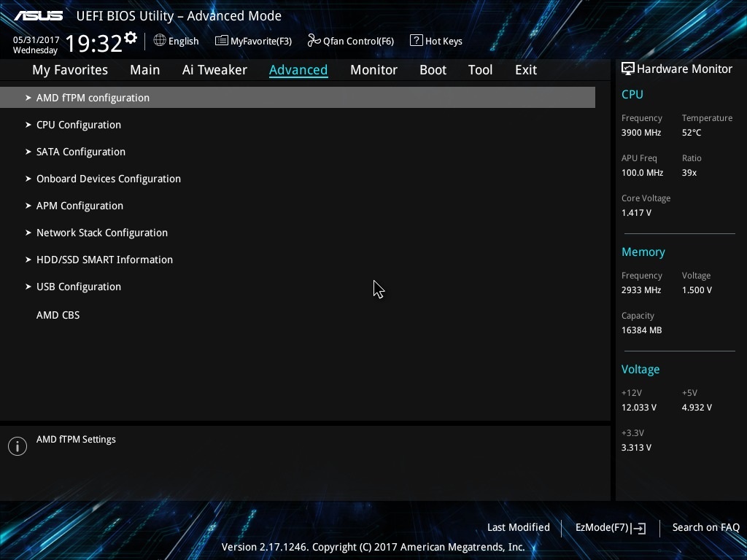Expand the USB Configuration arrow

click(28, 287)
